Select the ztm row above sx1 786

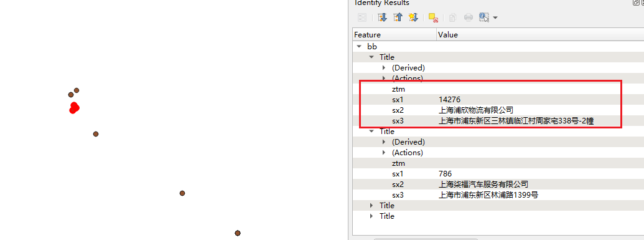coord(498,163)
